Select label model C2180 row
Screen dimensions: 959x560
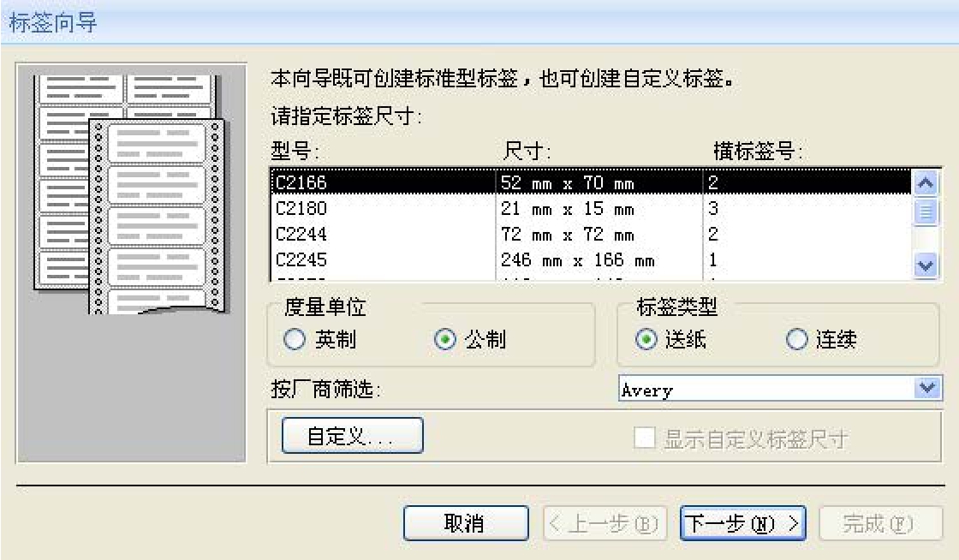[385, 209]
